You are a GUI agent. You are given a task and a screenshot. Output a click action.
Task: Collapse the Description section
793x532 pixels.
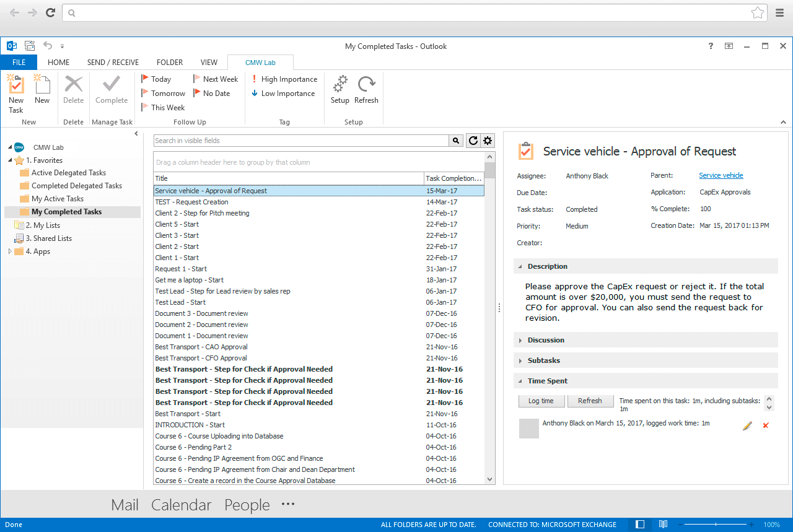tap(520, 266)
